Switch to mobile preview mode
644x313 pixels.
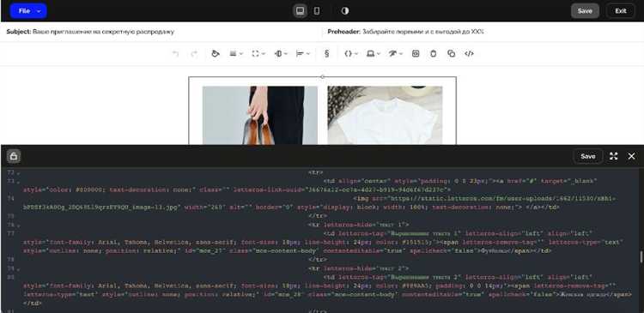(x=317, y=11)
